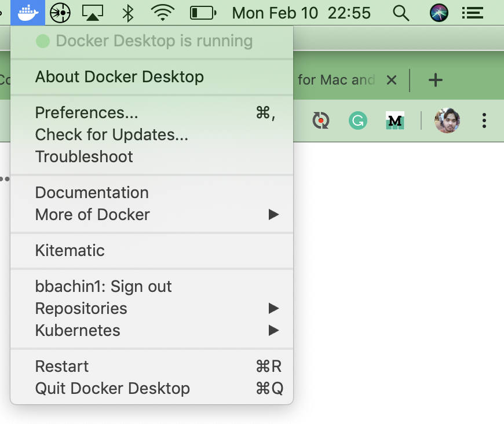The width and height of the screenshot is (504, 424).
Task: Choose Troubleshoot from Docker menu
Action: [x=152, y=157]
